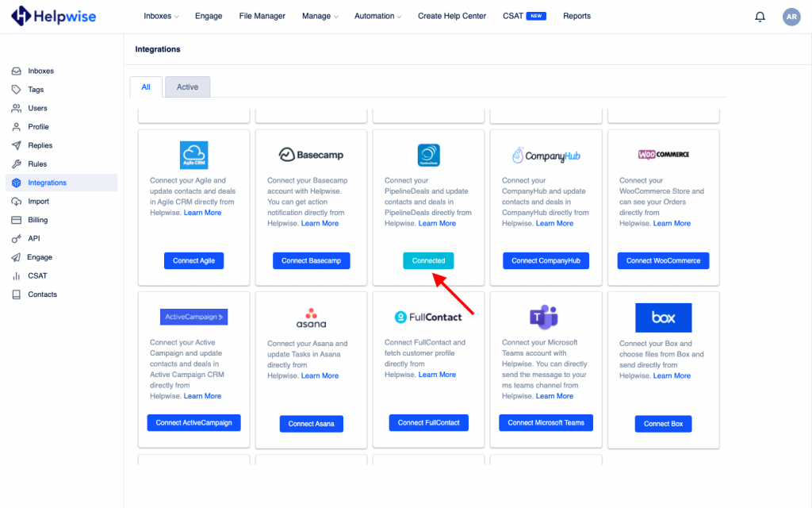Click the PipelineDeals logo
The image size is (812, 508).
coord(429,155)
